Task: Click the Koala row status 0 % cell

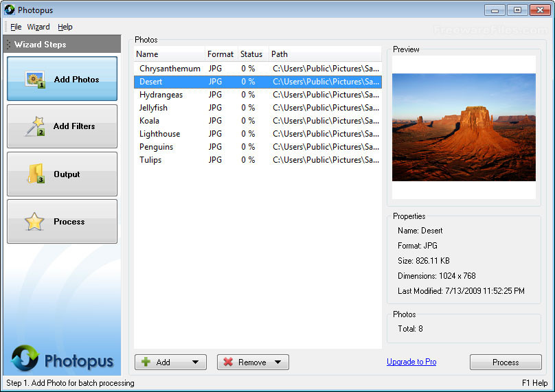Action: [248, 121]
